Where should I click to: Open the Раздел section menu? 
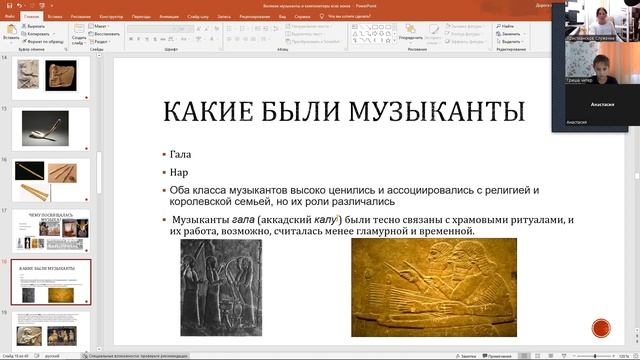coord(99,42)
